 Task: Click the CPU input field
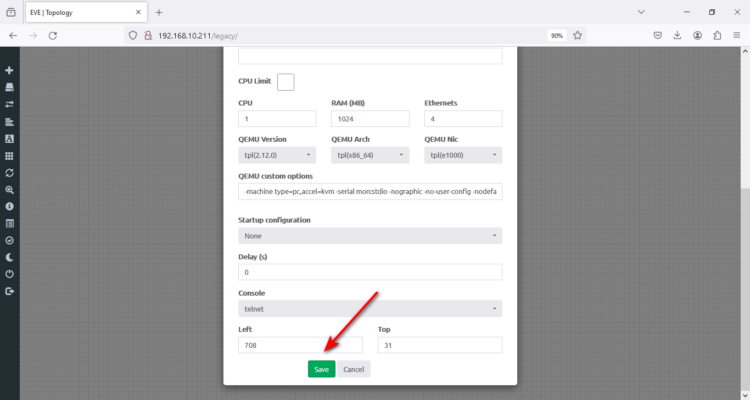coord(277,119)
